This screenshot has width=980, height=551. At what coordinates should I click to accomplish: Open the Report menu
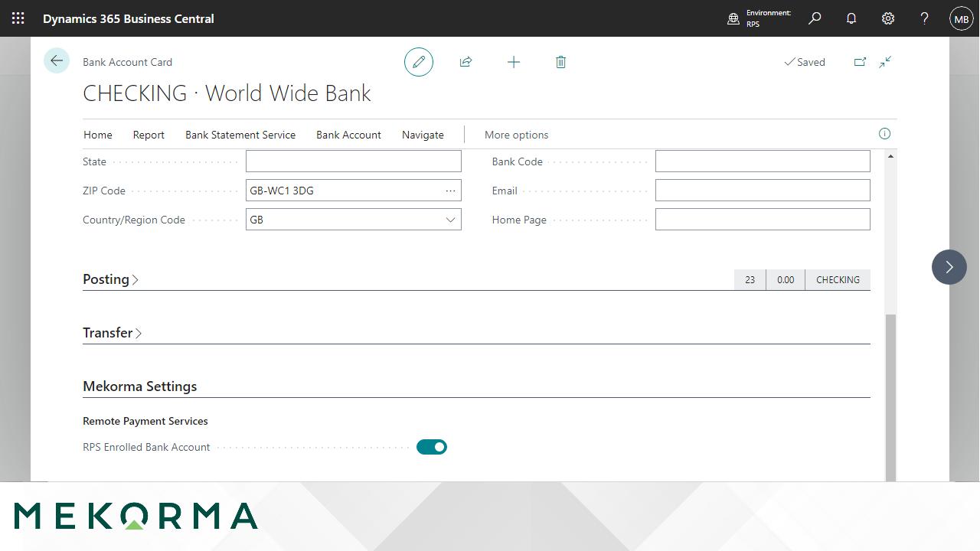pos(149,135)
